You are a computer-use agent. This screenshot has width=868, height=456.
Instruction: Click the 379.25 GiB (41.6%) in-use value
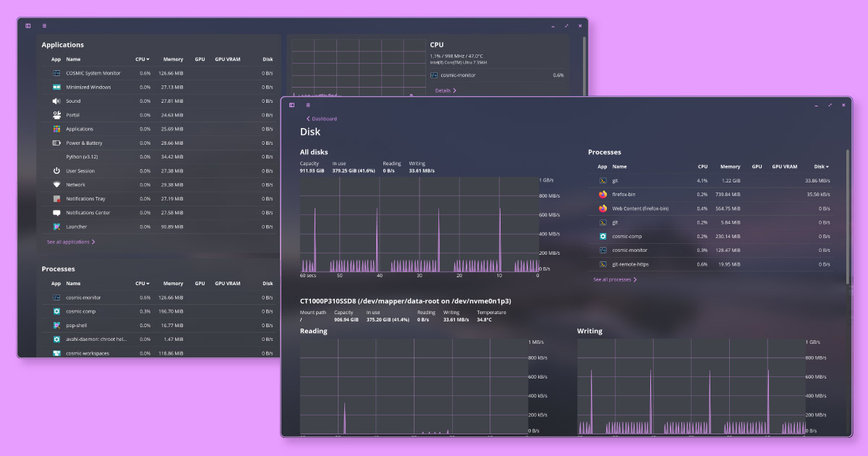[354, 171]
